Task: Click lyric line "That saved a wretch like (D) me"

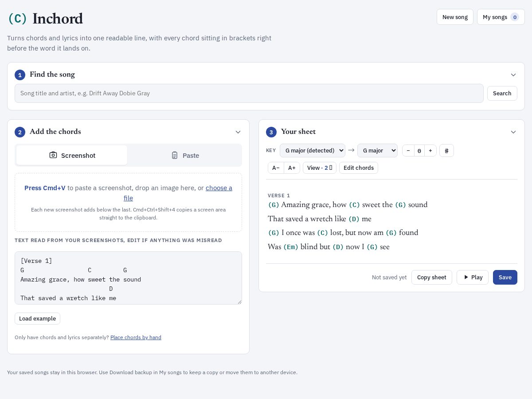Action: pos(320,219)
